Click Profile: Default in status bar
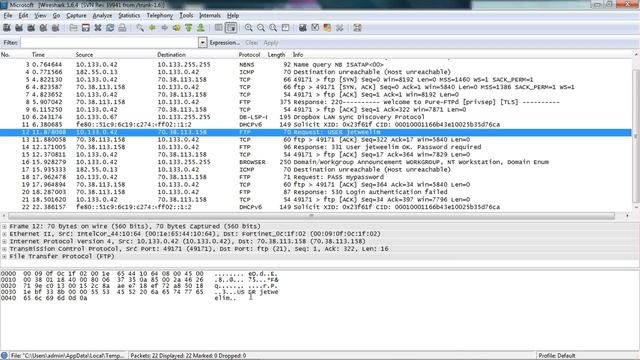This screenshot has height=360, width=640. tap(557, 356)
